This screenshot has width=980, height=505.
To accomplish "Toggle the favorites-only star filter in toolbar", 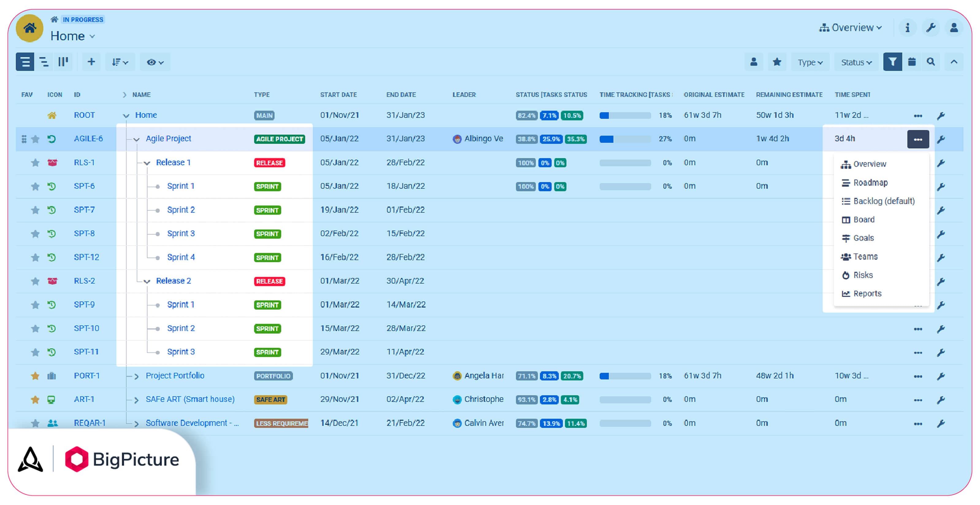I will [x=777, y=62].
